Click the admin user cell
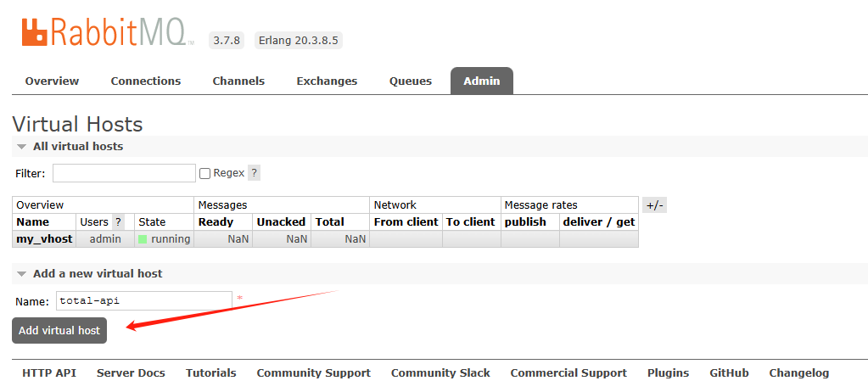The image size is (868, 392). coord(105,239)
